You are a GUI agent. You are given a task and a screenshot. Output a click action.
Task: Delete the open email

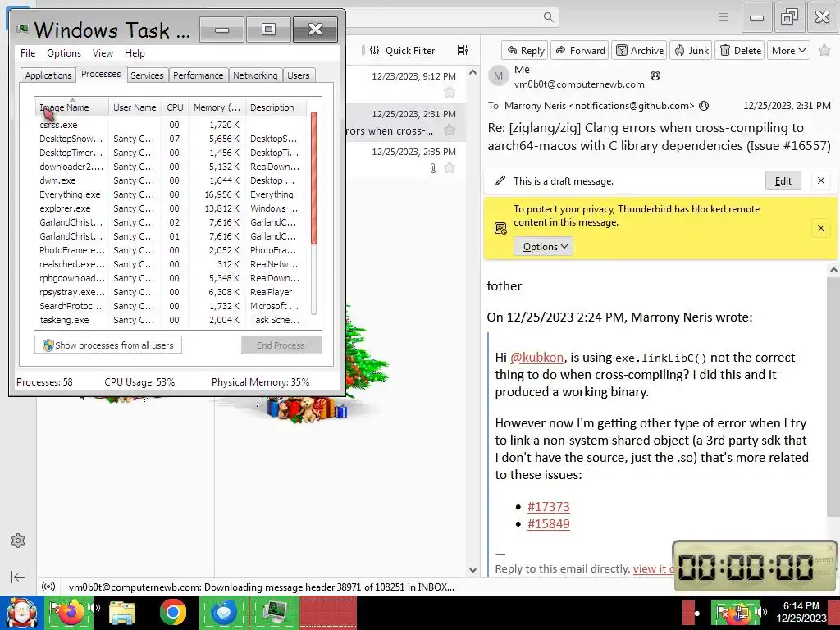(740, 50)
